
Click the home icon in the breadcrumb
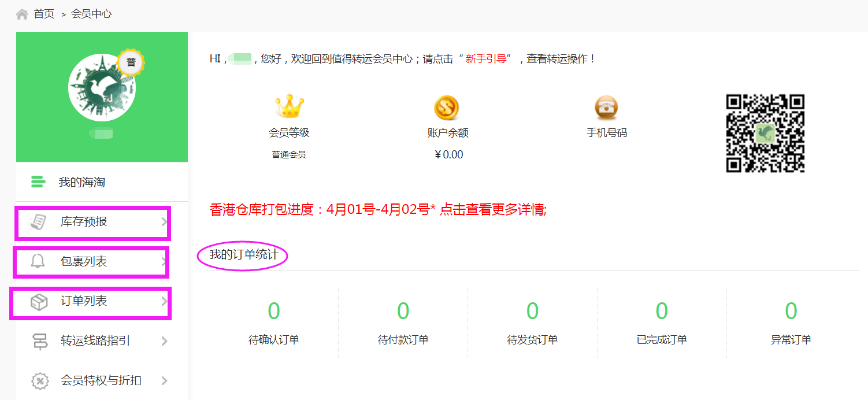tap(21, 12)
